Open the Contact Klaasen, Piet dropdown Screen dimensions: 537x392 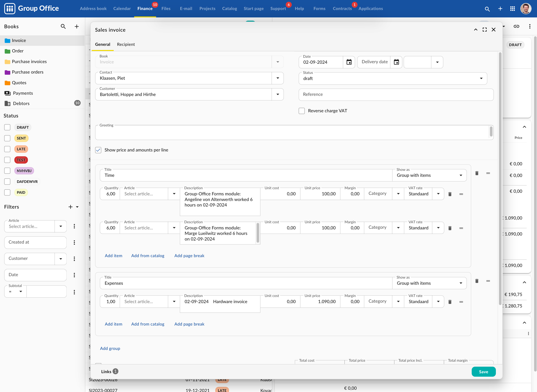pos(278,78)
